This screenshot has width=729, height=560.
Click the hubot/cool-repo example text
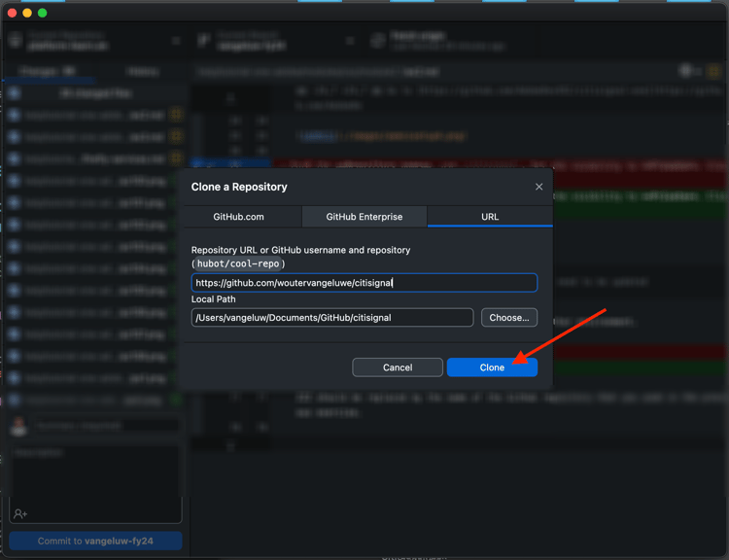point(238,263)
